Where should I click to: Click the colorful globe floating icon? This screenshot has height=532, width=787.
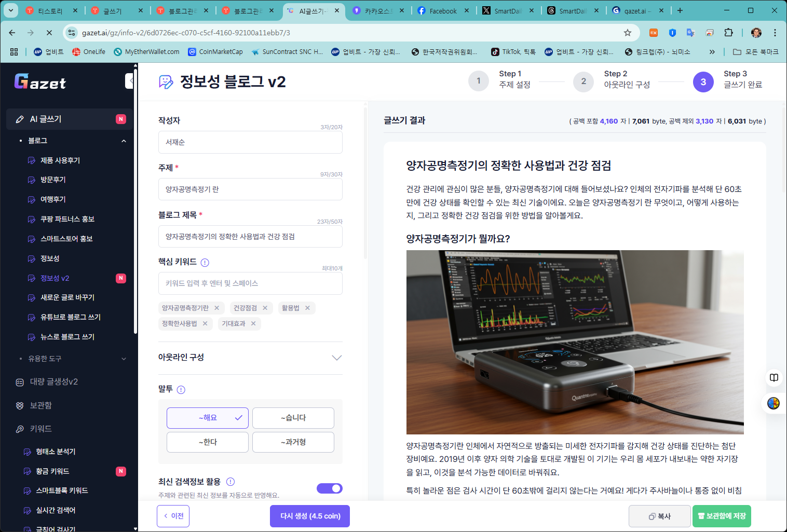[774, 403]
